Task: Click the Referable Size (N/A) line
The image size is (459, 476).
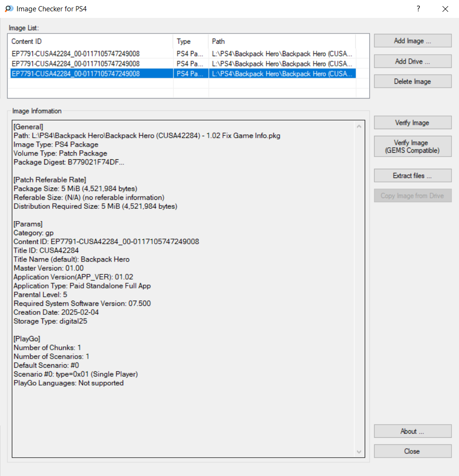Action: (x=89, y=197)
